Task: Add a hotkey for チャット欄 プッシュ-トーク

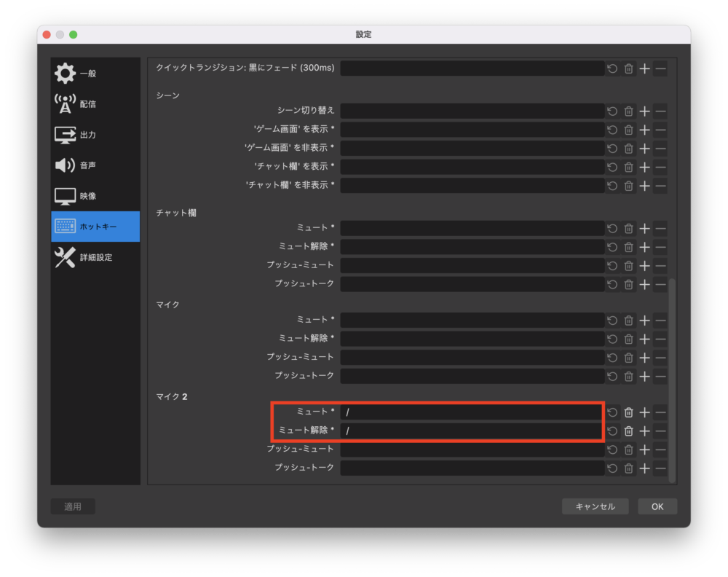Action: pyautogui.click(x=644, y=284)
